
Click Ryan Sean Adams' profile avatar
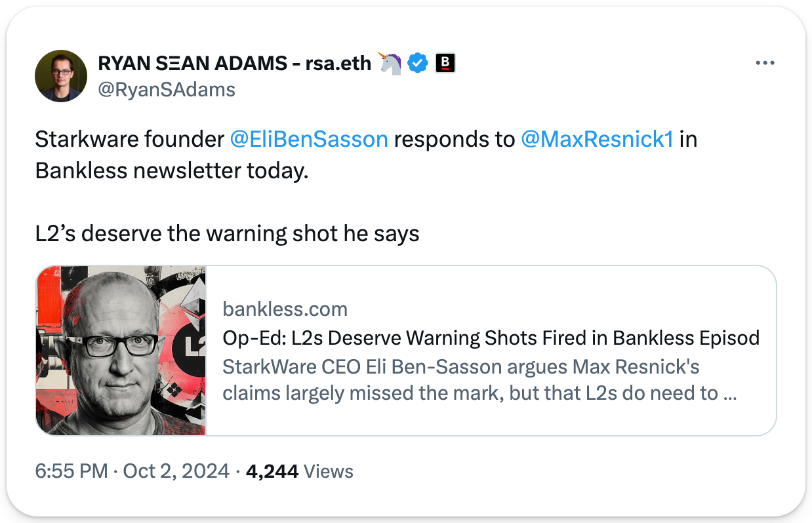[61, 75]
